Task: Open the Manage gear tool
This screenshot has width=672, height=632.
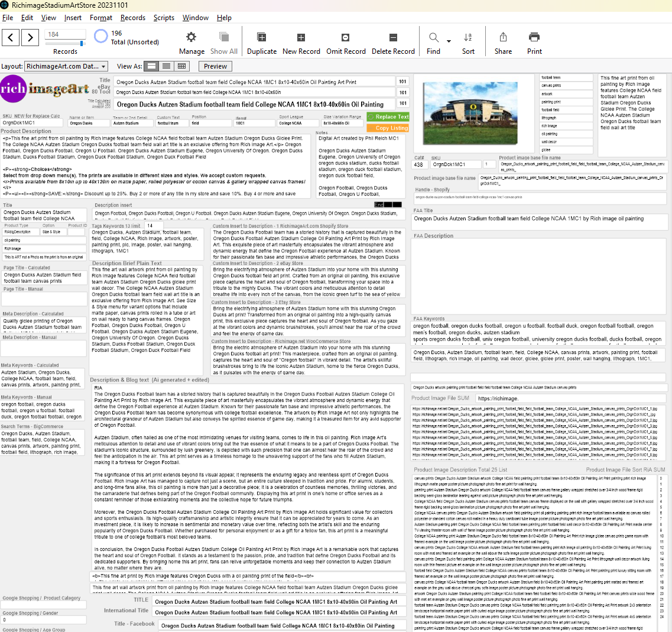Action: click(x=191, y=37)
